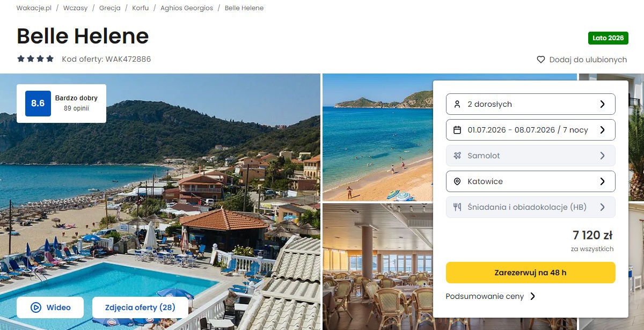The height and width of the screenshot is (330, 644).
Task: Open the Katowice departure city selector
Action: [x=530, y=181]
